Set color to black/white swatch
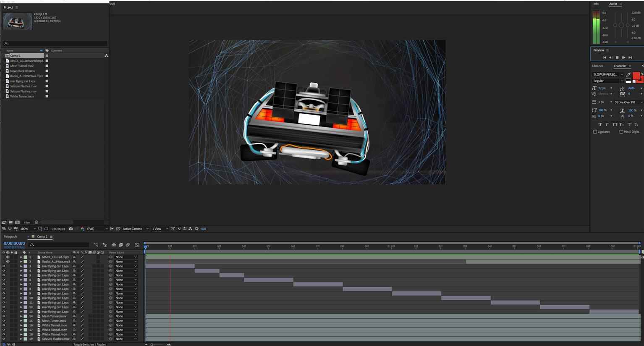The height and width of the screenshot is (346, 644). (628, 81)
